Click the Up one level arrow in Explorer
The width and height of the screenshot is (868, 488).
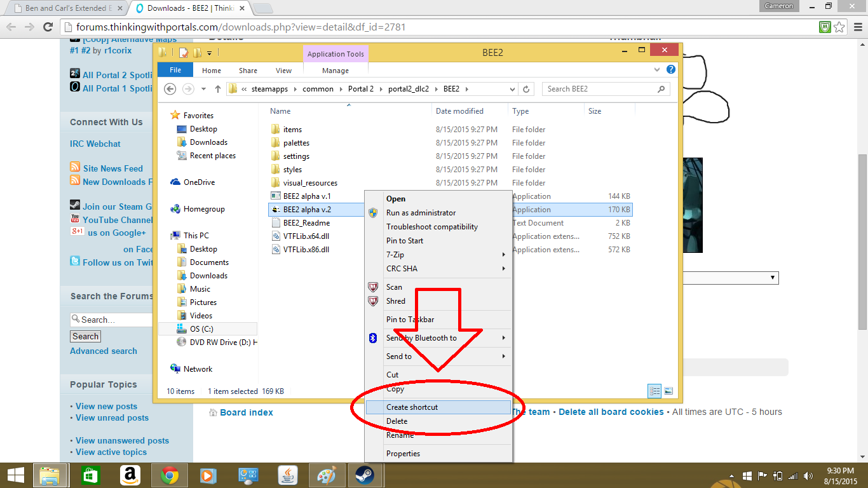coord(218,89)
